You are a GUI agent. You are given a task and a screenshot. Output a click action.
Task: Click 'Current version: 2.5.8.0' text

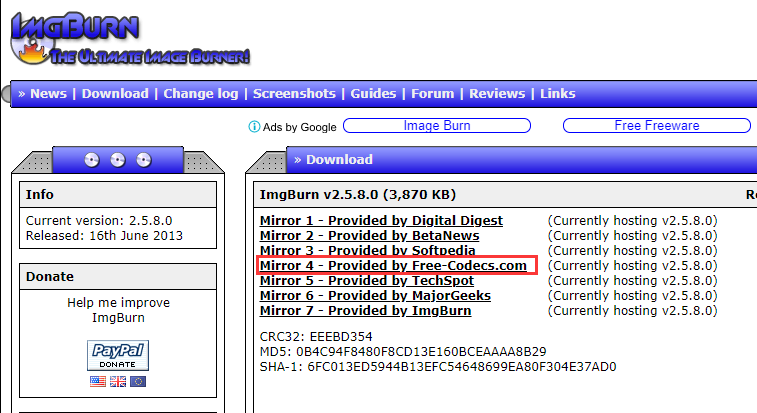(x=99, y=221)
